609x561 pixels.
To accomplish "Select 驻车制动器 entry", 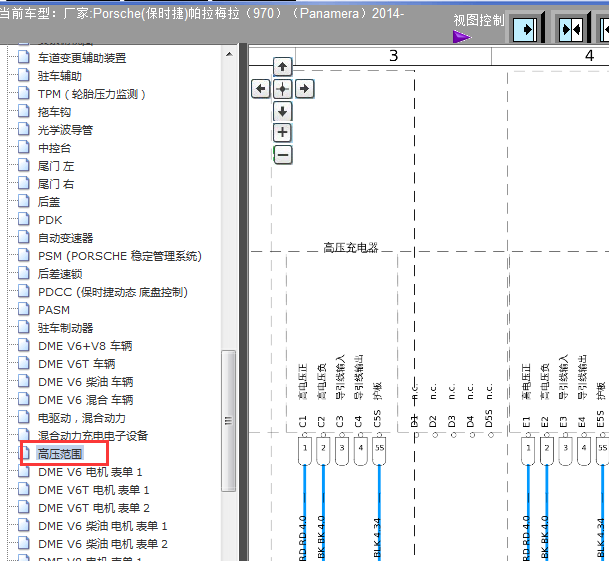I will (x=66, y=328).
